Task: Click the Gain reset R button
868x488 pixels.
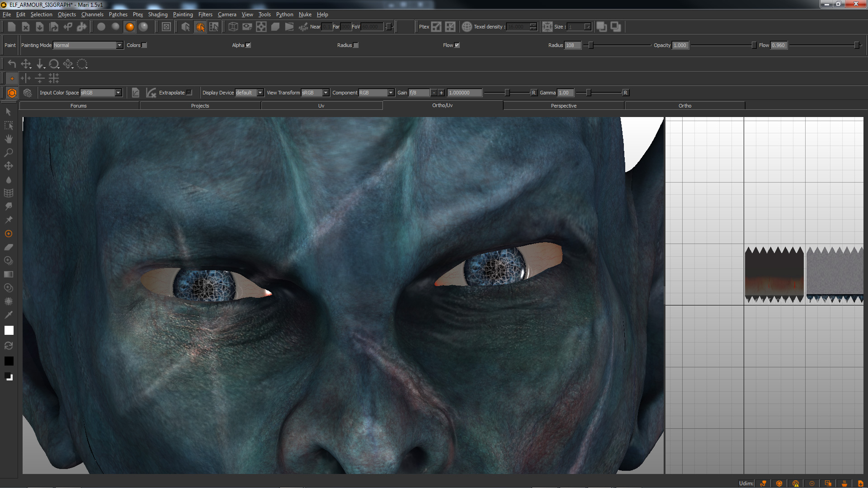Action: pyautogui.click(x=533, y=93)
